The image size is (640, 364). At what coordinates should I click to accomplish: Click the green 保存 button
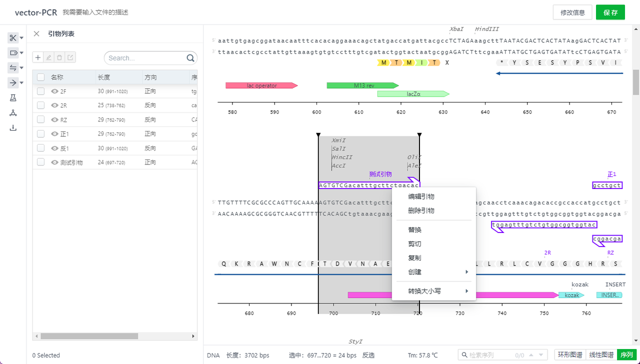pos(610,12)
